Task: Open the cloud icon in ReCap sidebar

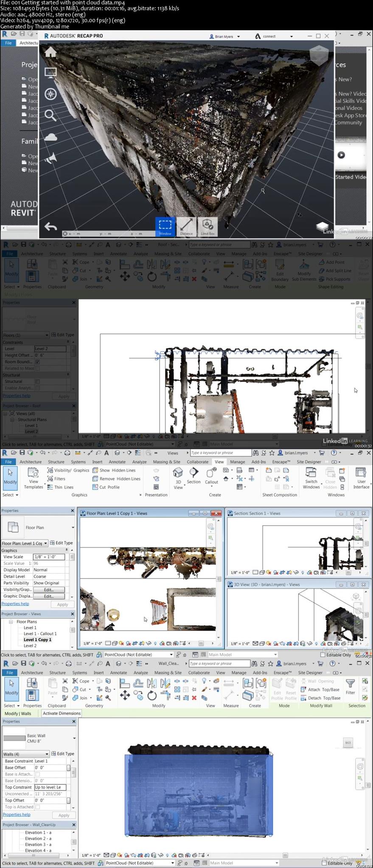Action: (51, 137)
